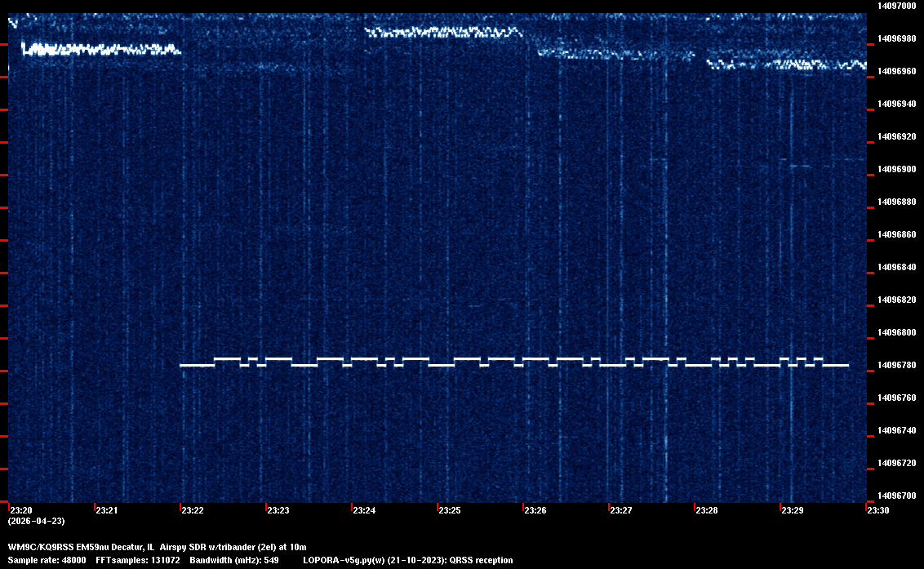Click the 14096800 frequency label
Screen dimensions: 924x569
896,332
